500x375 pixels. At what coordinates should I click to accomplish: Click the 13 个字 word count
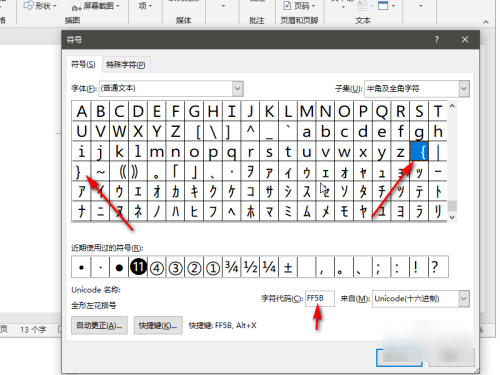point(33,330)
